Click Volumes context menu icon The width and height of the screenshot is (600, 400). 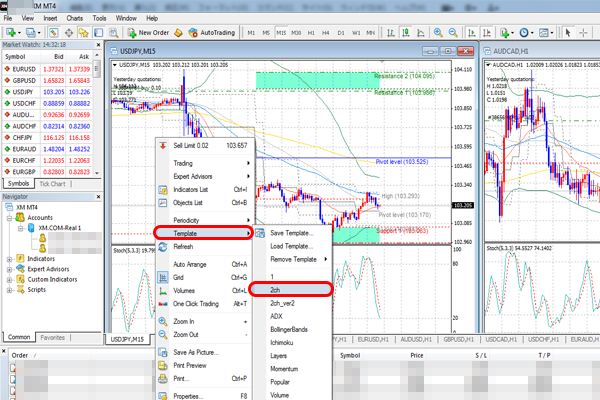click(x=163, y=291)
